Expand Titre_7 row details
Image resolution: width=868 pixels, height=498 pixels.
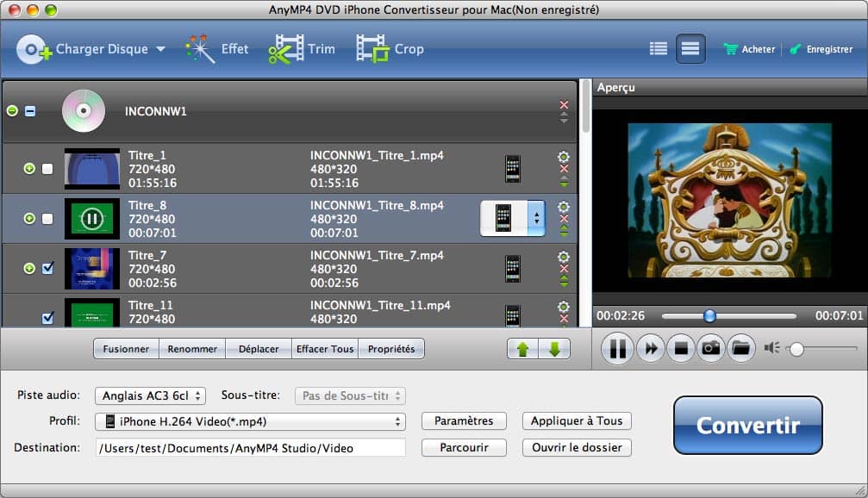click(x=29, y=268)
